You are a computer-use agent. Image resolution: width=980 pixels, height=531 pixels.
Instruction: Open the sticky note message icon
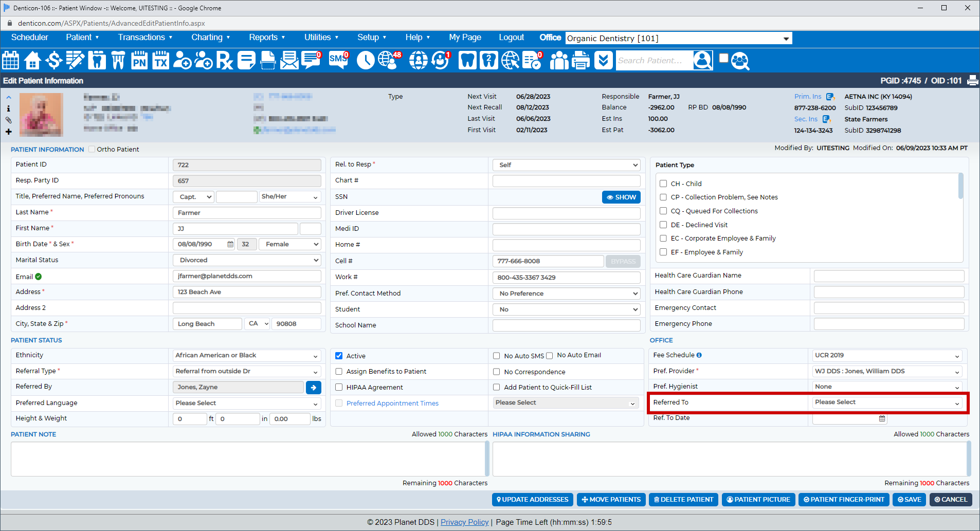pos(246,60)
